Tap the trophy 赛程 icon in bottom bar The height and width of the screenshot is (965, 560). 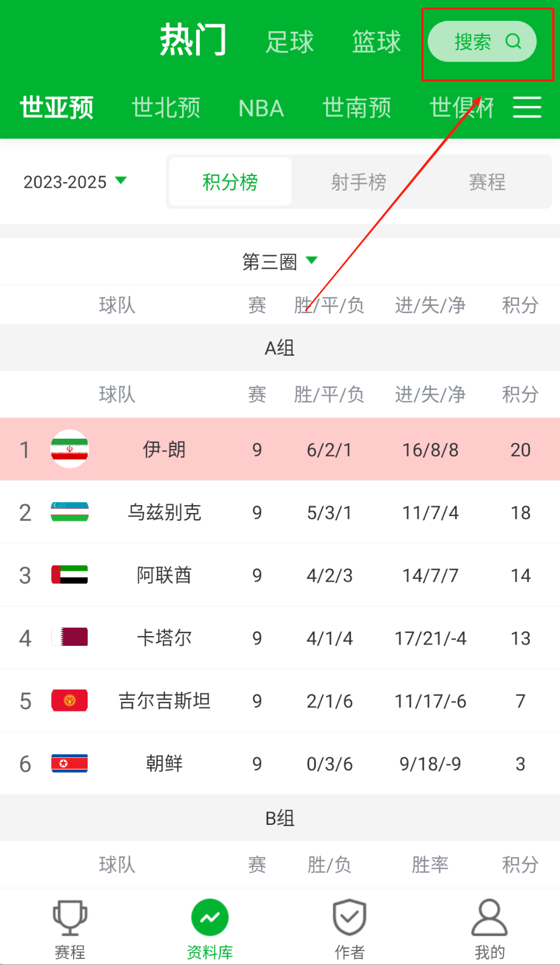click(x=70, y=917)
